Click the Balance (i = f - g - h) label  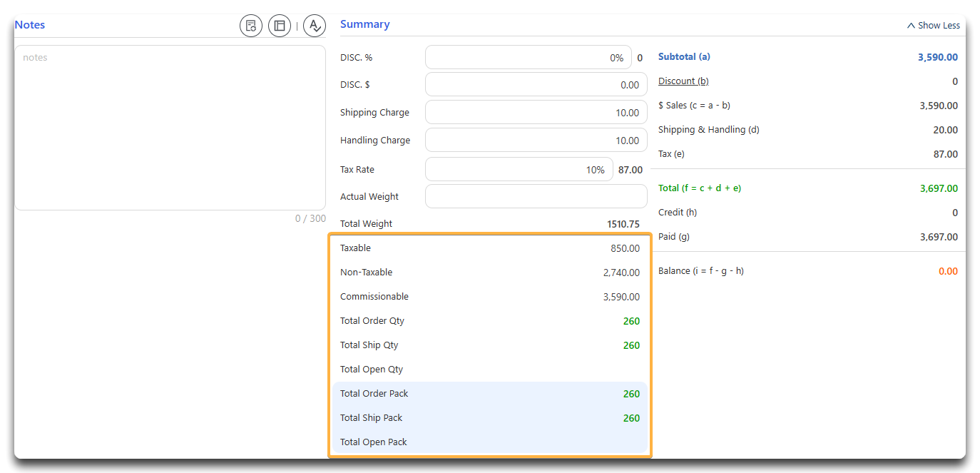coord(701,271)
